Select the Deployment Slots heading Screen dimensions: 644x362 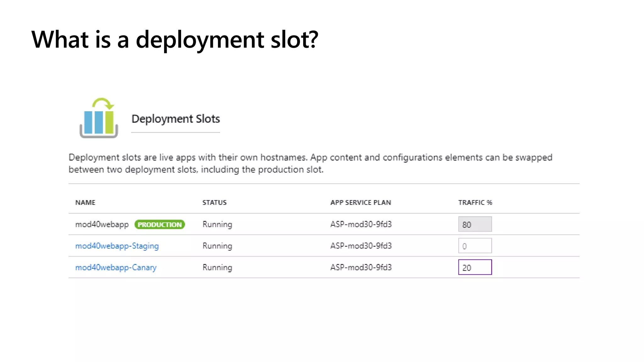175,119
